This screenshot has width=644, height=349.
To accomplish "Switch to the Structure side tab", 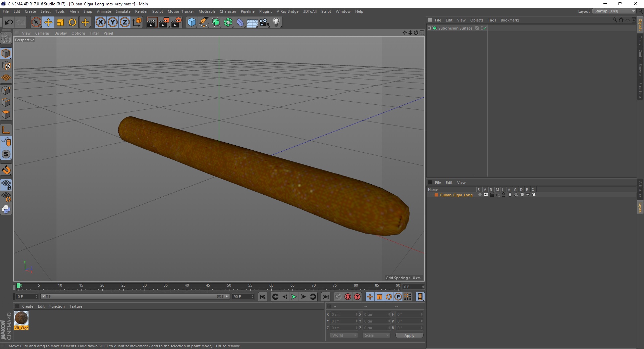I will click(x=640, y=90).
